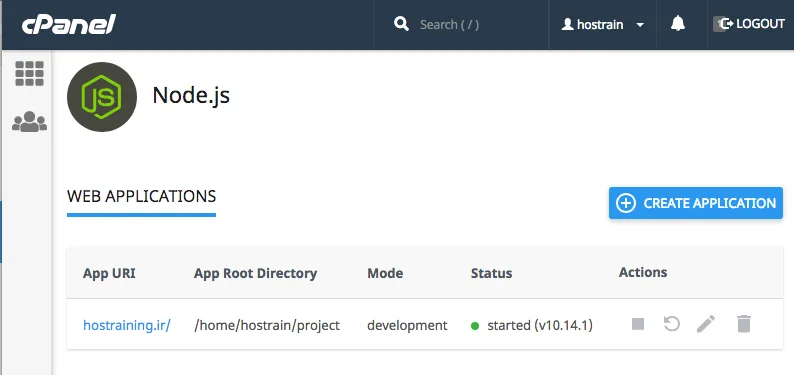Open the user manager people icon
This screenshot has width=794, height=375.
click(x=29, y=121)
